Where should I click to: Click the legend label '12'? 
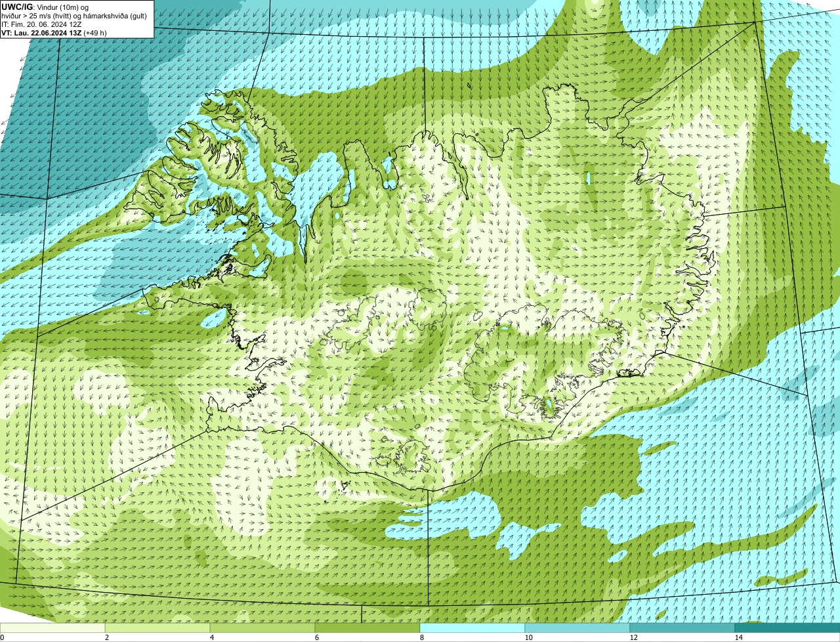633,637
